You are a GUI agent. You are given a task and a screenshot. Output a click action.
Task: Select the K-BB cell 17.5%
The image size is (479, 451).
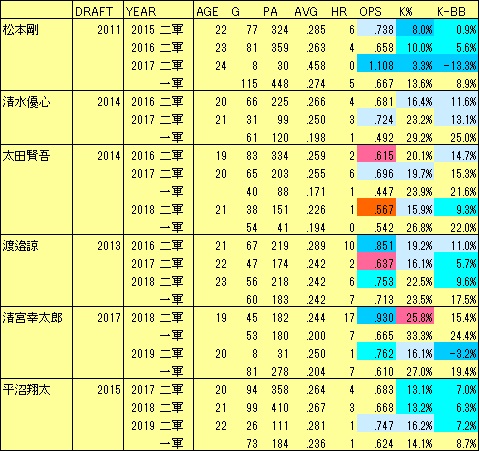463,300
